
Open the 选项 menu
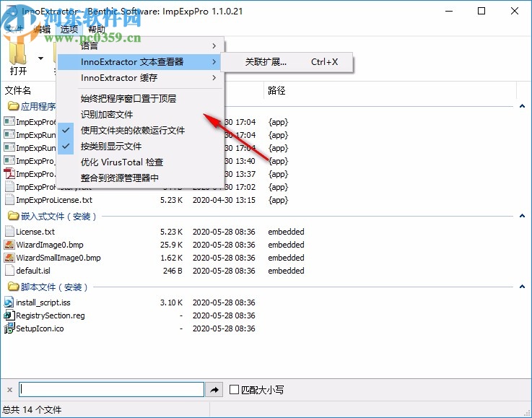tap(69, 29)
